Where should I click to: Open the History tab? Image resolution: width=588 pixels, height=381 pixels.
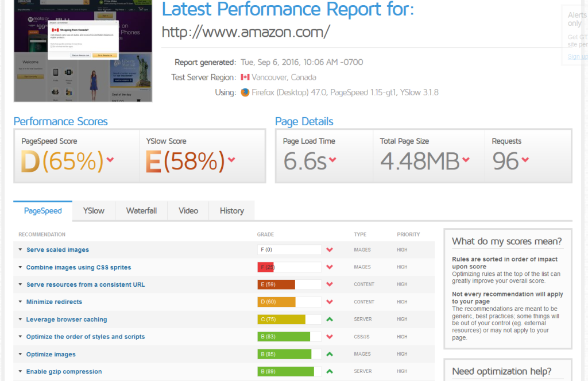coord(231,211)
